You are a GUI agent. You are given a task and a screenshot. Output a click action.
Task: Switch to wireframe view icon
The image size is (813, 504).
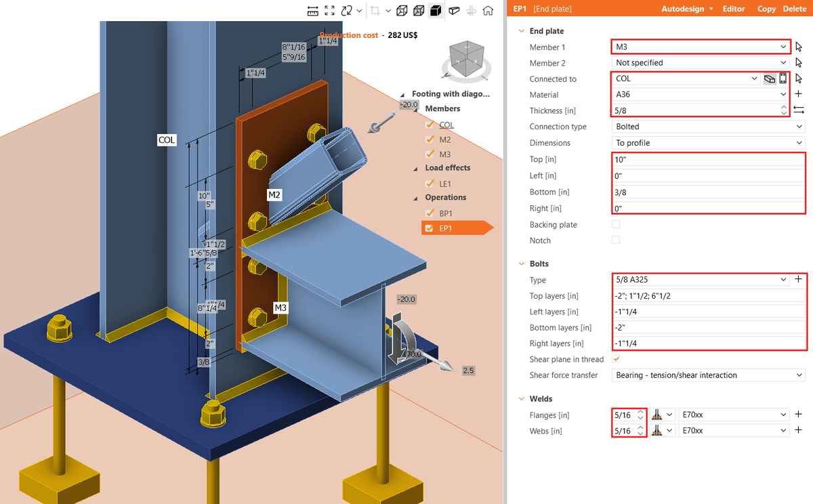(402, 10)
